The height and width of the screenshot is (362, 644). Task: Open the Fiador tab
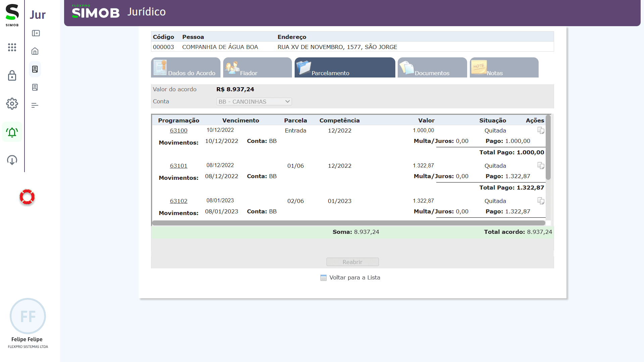tap(257, 68)
